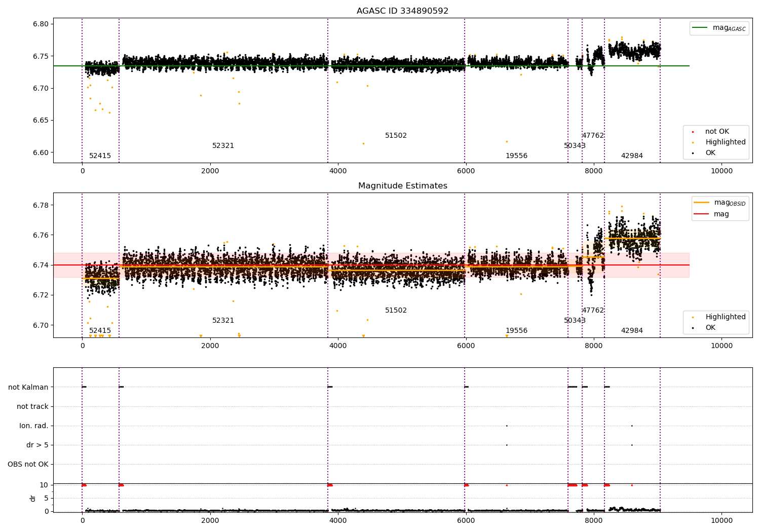Click the 6.75 y-axis tick label
760x532 pixels.
[41, 56]
